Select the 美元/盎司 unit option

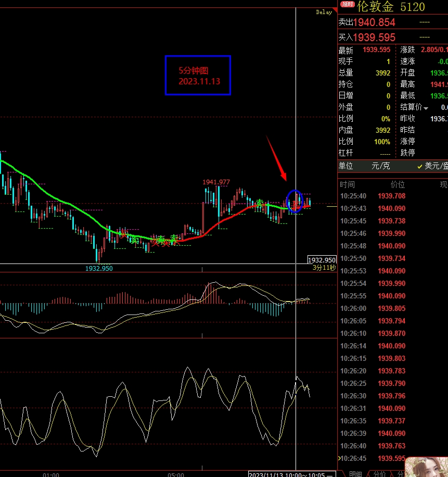point(432,166)
